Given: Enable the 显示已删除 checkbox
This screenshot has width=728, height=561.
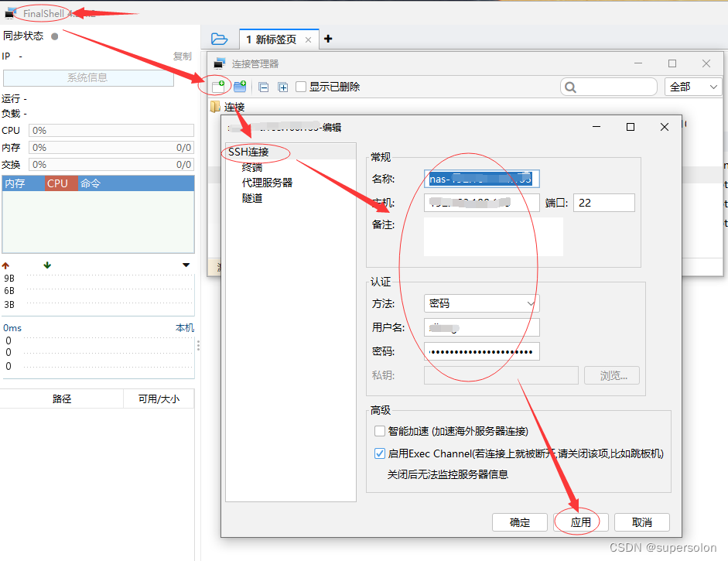Looking at the screenshot, I should [x=300, y=87].
